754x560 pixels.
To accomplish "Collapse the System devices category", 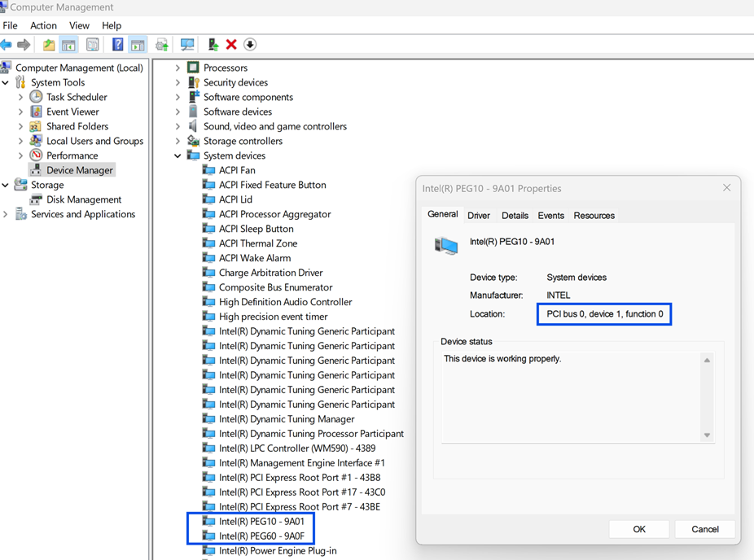I will point(178,156).
